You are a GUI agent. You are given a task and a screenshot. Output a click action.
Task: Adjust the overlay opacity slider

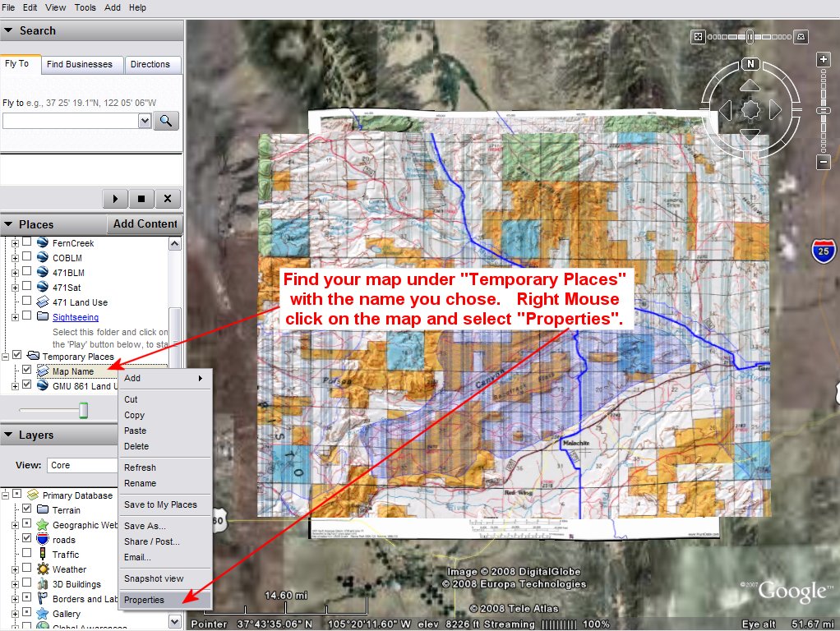coord(83,410)
